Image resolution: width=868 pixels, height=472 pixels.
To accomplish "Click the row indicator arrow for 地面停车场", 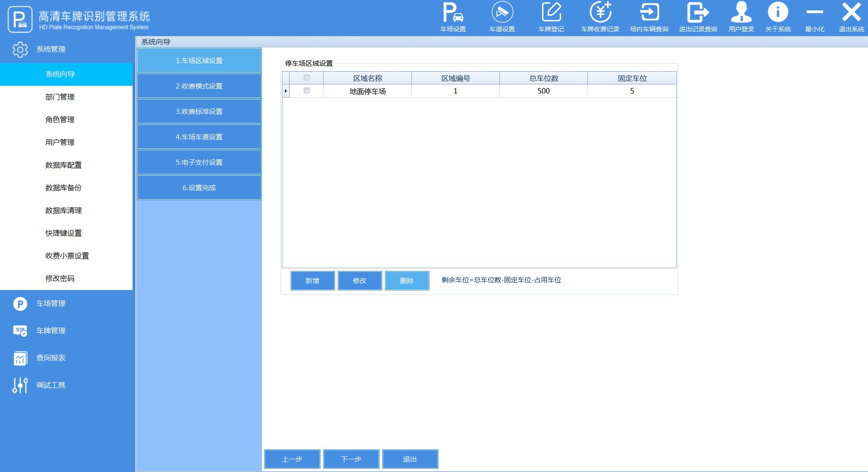I will [286, 91].
